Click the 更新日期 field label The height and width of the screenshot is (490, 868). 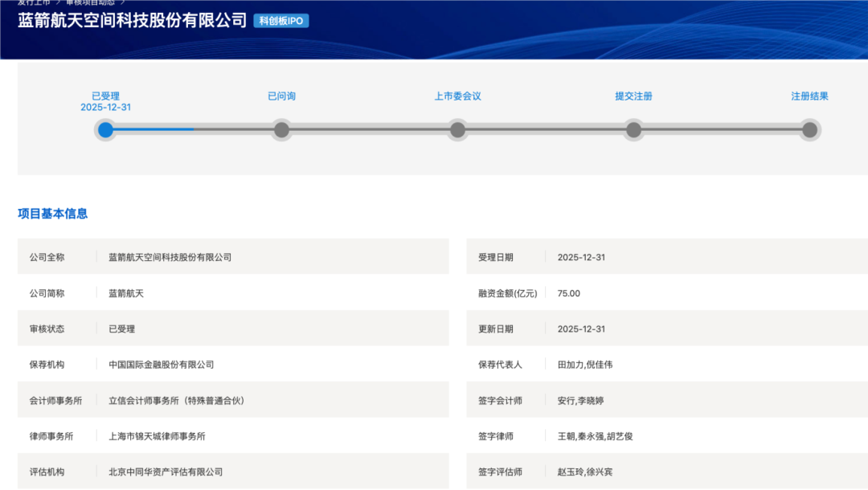[x=496, y=329]
